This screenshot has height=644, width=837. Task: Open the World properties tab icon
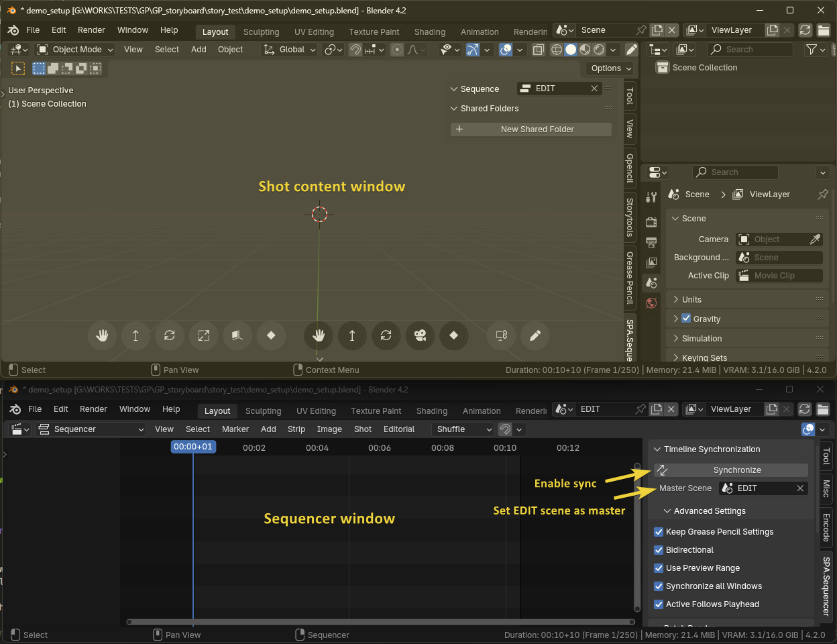(x=651, y=303)
